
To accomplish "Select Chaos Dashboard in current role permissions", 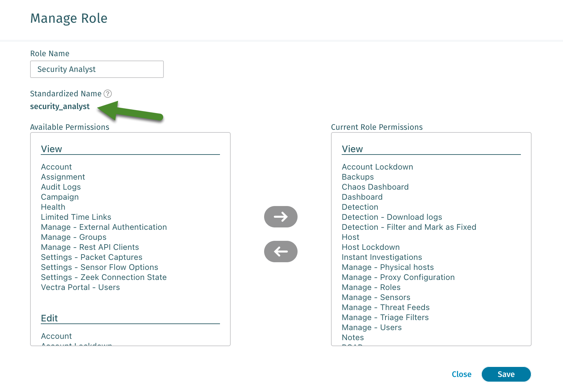I will pyautogui.click(x=375, y=187).
